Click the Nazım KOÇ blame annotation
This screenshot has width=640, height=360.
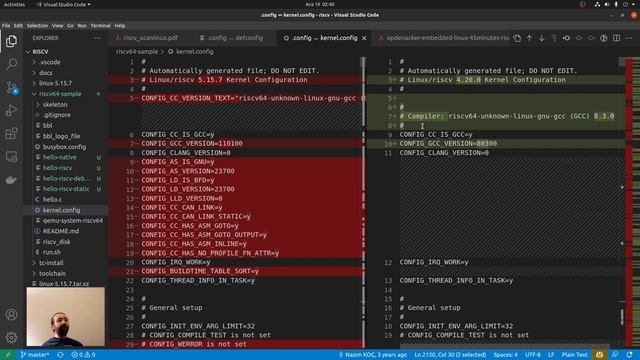[373, 355]
